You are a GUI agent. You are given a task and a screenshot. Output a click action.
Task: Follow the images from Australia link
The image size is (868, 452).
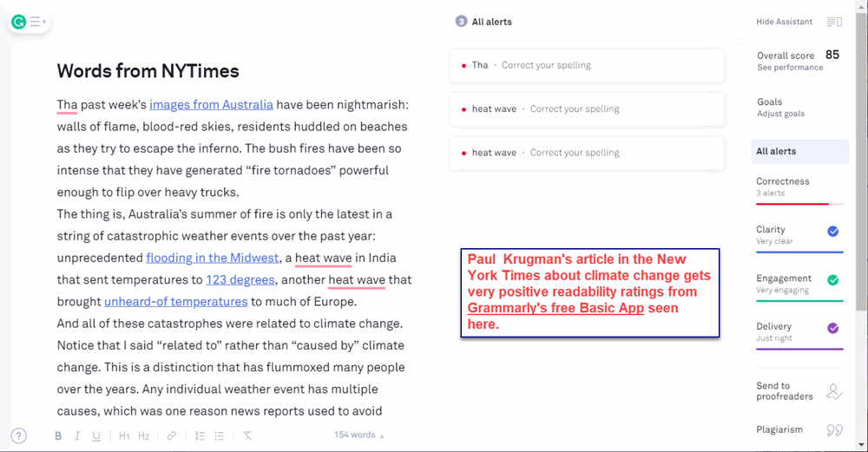point(211,105)
